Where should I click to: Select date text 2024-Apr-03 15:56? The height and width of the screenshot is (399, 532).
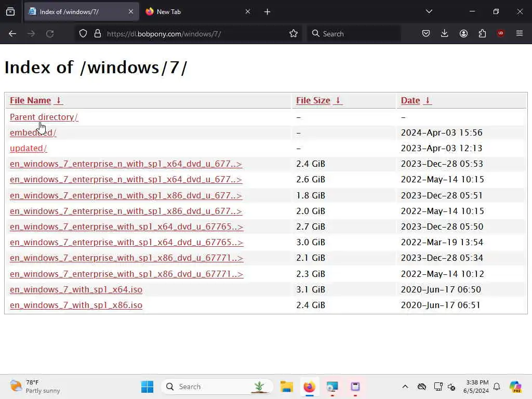point(442,132)
